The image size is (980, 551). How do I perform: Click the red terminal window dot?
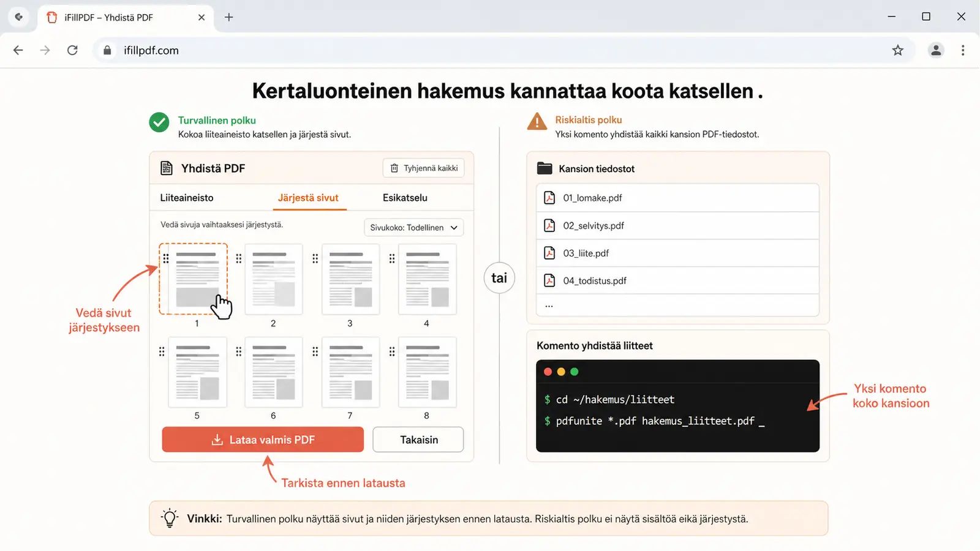point(548,372)
